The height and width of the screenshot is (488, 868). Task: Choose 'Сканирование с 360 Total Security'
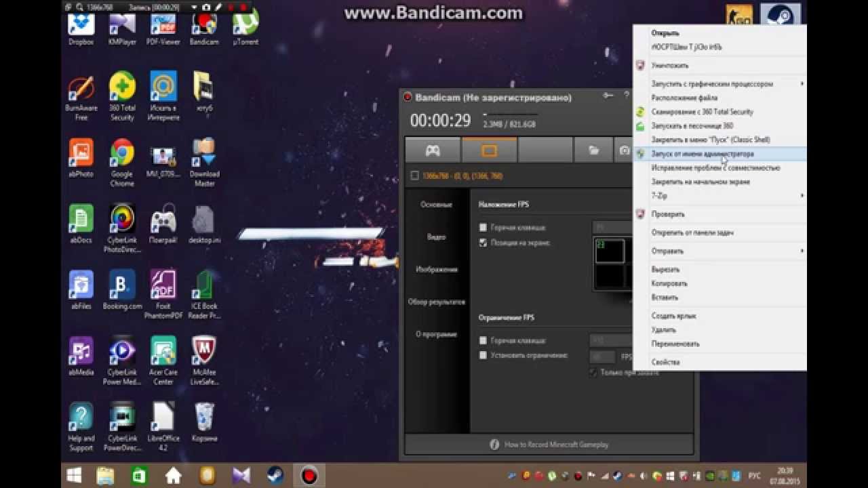tap(720, 112)
